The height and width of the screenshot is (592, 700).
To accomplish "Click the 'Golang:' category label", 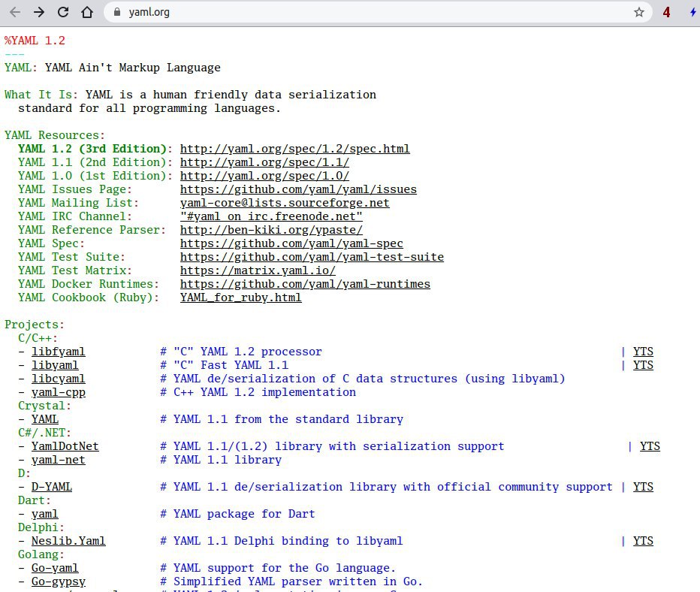I will tap(41, 554).
